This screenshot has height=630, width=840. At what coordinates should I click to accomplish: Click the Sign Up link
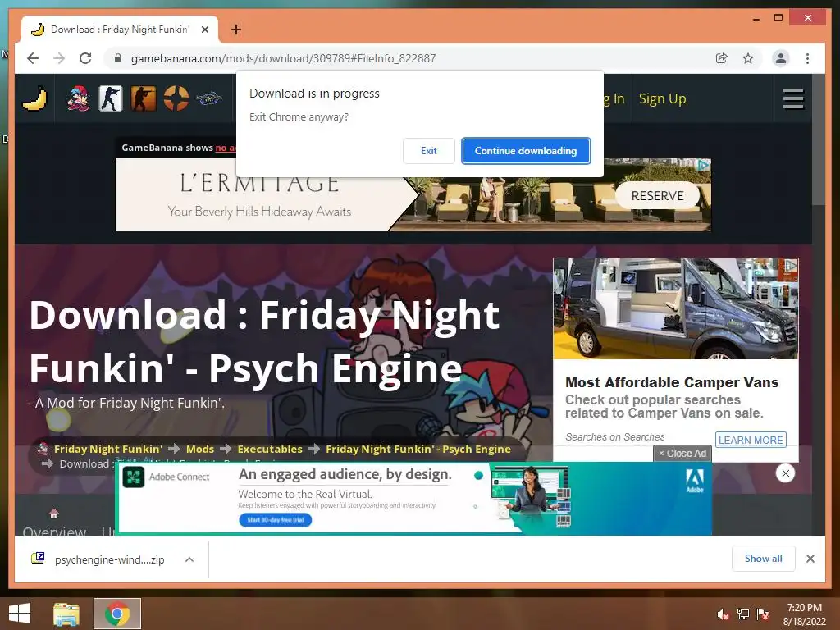(662, 98)
